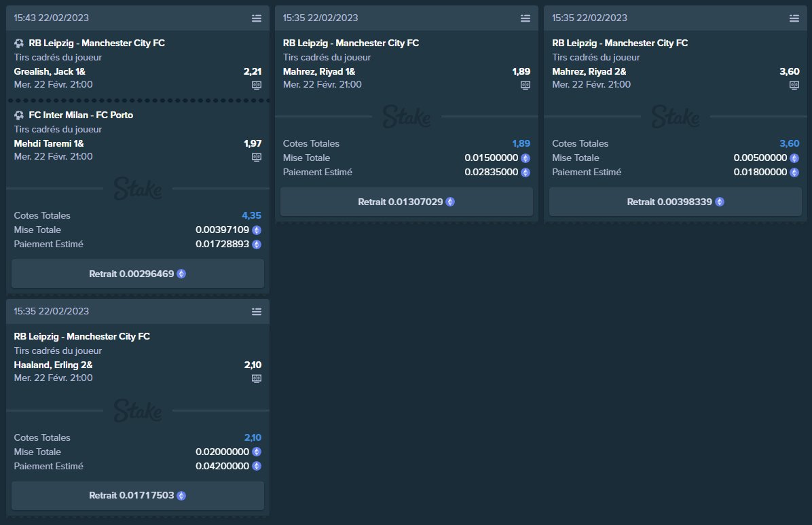
Task: Cash out with Retrait 0.00398339 button
Action: [x=676, y=202]
